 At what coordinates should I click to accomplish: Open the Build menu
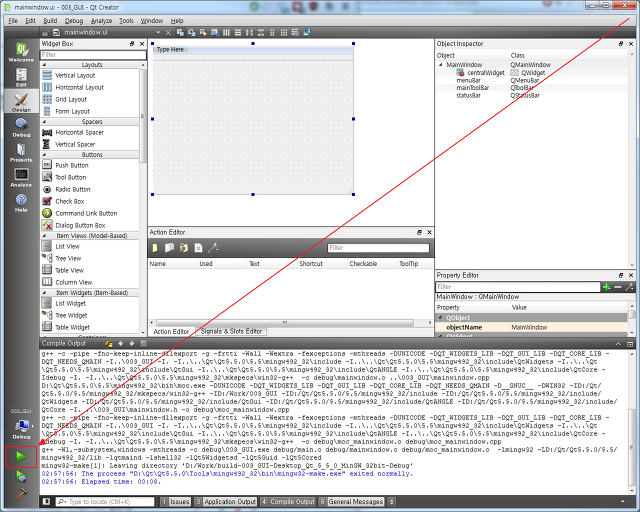tap(50, 20)
